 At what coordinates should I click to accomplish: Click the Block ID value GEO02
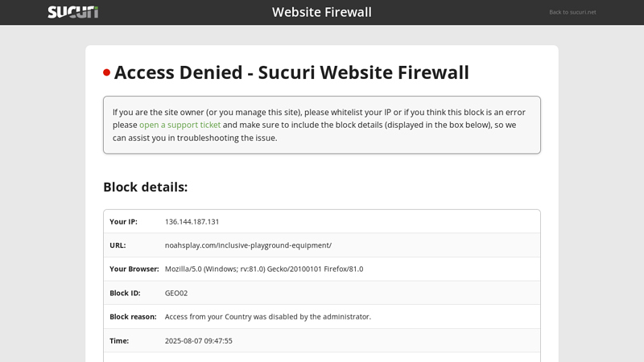[x=176, y=293]
